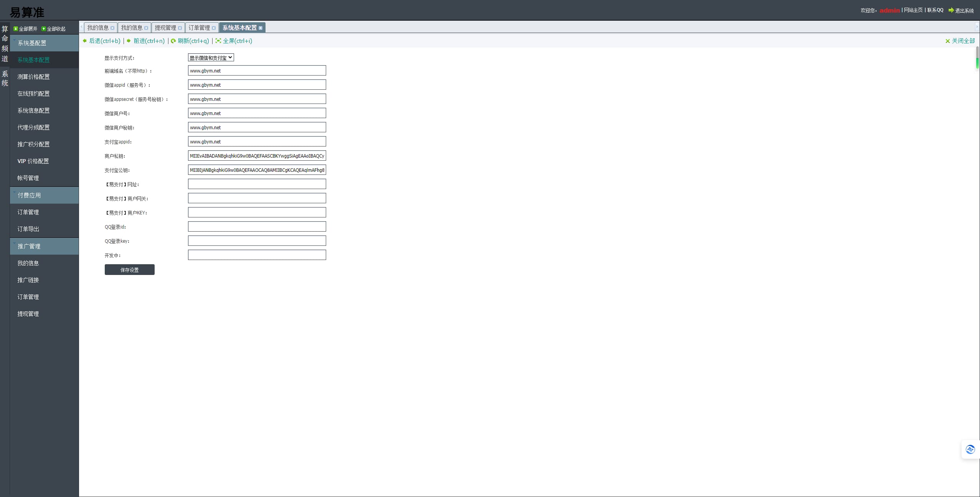Click the 【易支付】网址 input field
Viewport: 980px width, 497px height.
click(x=257, y=184)
